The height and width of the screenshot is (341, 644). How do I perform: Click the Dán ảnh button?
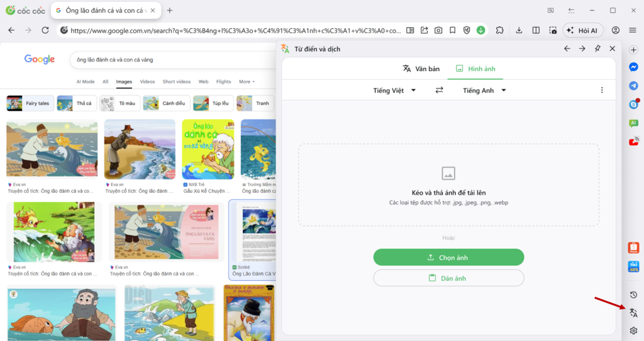tap(448, 278)
